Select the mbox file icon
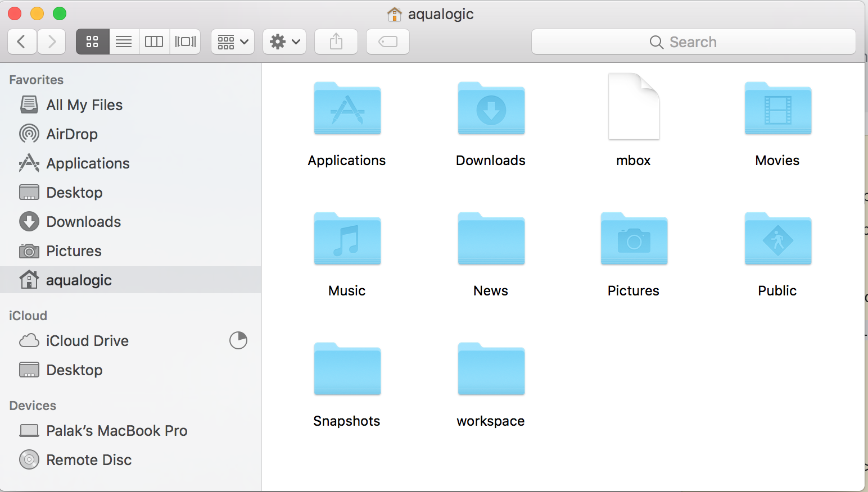The height and width of the screenshot is (492, 868). coord(634,107)
